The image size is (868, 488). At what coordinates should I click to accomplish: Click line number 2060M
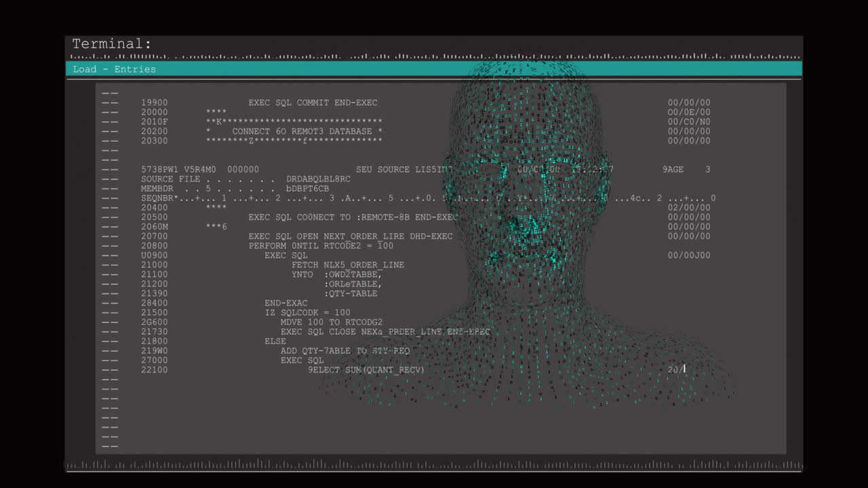click(x=155, y=226)
